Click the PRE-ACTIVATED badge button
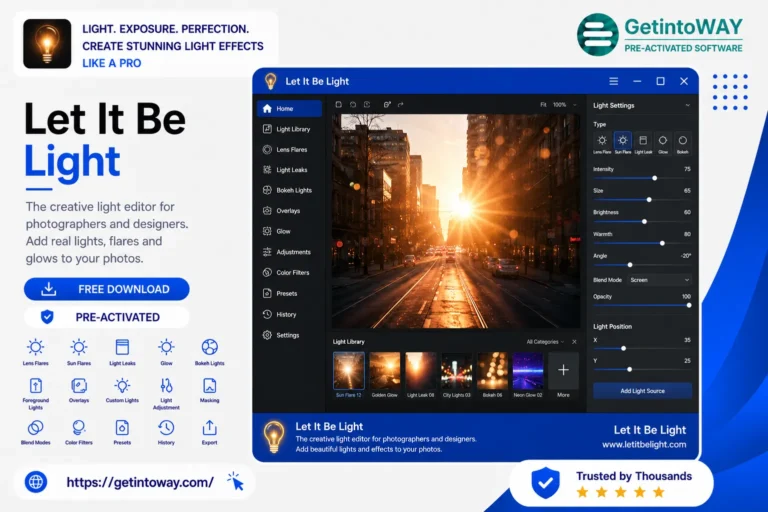This screenshot has width=768, height=512. click(107, 317)
